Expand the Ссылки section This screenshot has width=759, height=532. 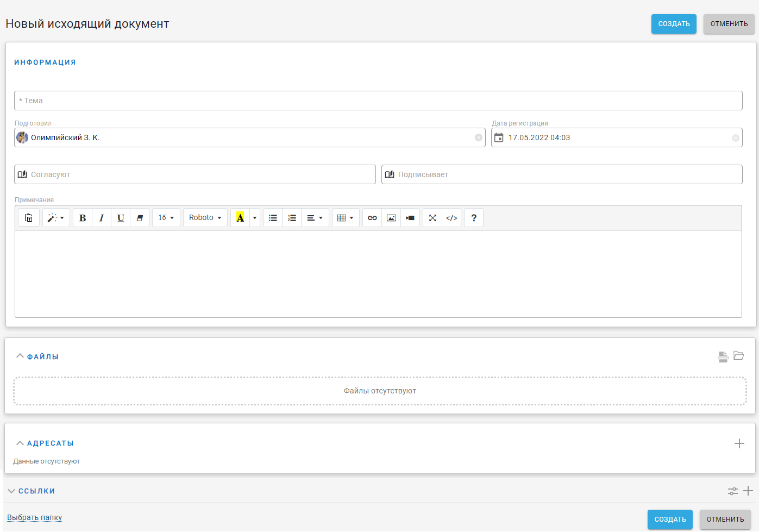pos(11,491)
